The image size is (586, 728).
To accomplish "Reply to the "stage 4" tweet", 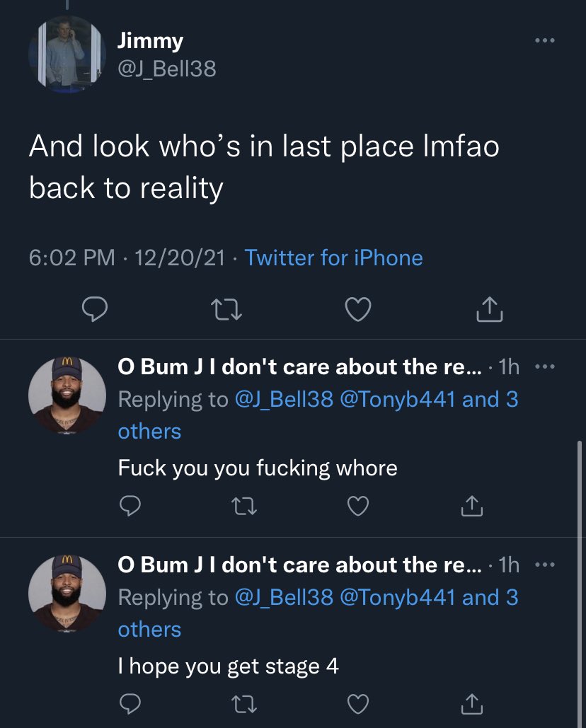I will (x=130, y=705).
